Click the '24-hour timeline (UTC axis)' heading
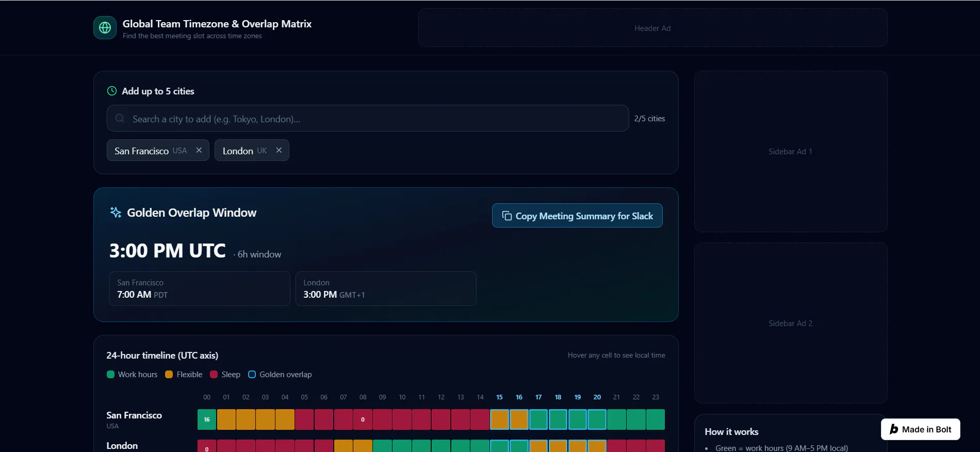This screenshot has width=980, height=452. pyautogui.click(x=162, y=355)
